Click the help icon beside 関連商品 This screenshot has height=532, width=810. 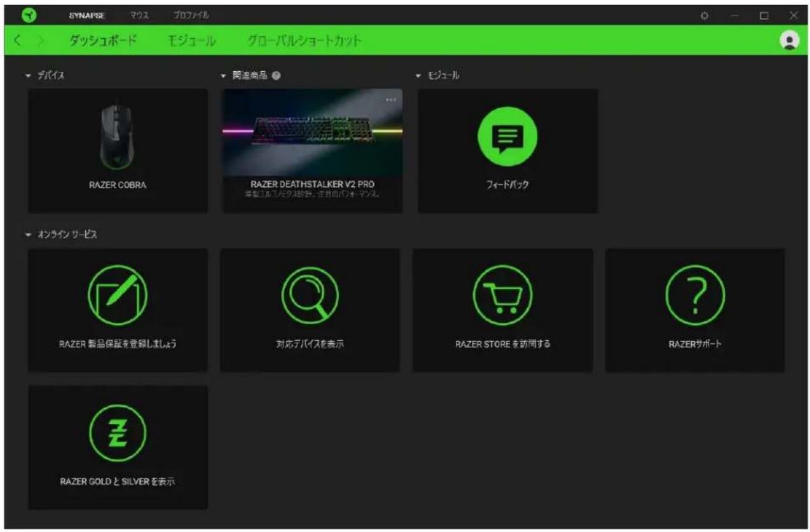coord(277,75)
